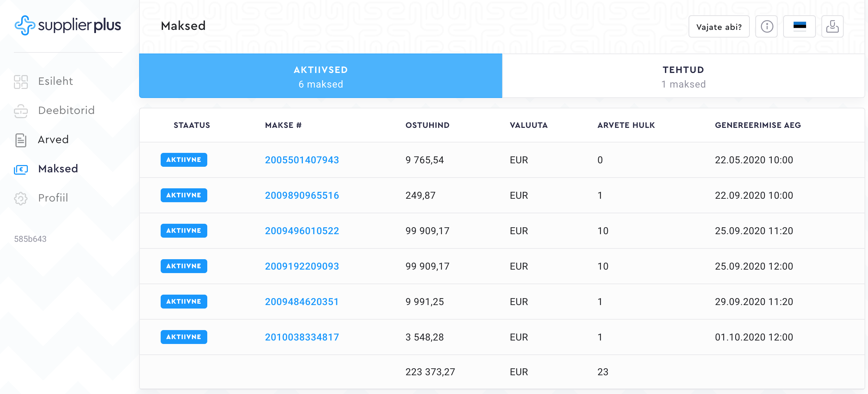The width and height of the screenshot is (868, 394).
Task: Open payment 2009484620351
Action: (302, 302)
